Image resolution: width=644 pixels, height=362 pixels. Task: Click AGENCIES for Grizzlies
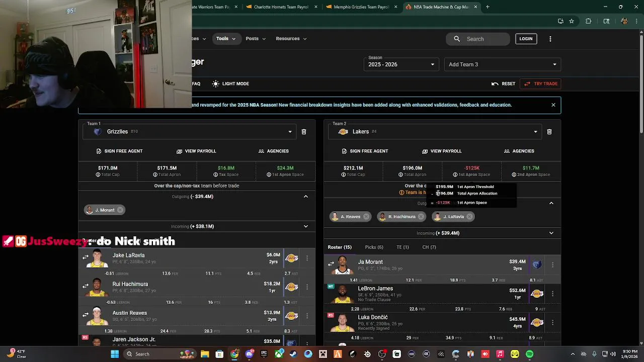[x=273, y=151]
